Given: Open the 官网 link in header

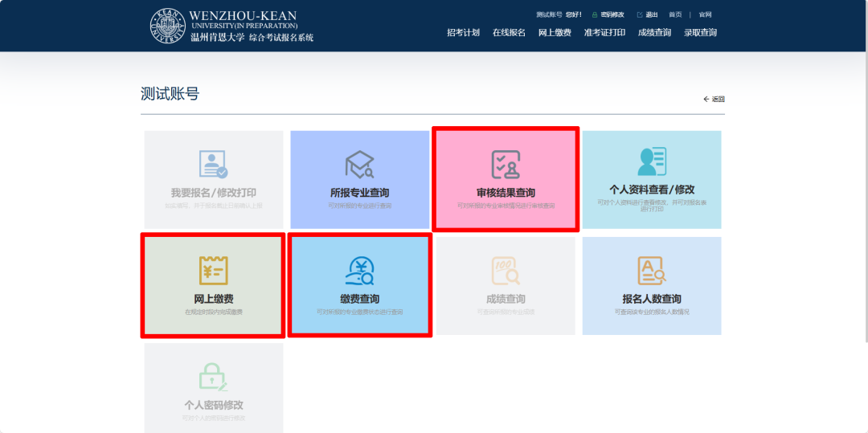Looking at the screenshot, I should (x=705, y=14).
